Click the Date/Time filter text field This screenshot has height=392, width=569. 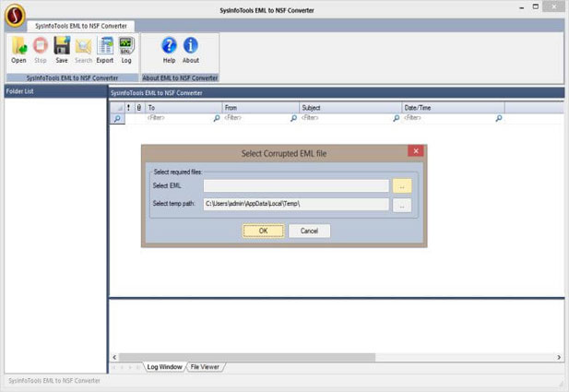[449, 118]
